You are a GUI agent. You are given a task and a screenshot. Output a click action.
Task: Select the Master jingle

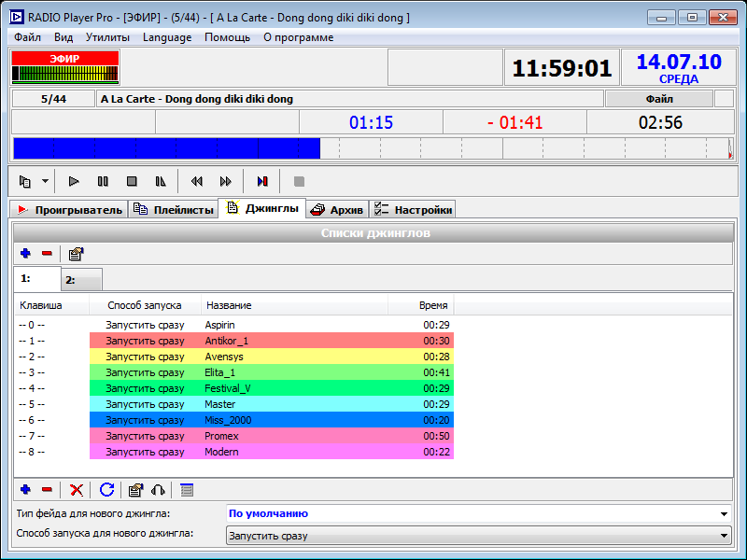[x=234, y=404]
